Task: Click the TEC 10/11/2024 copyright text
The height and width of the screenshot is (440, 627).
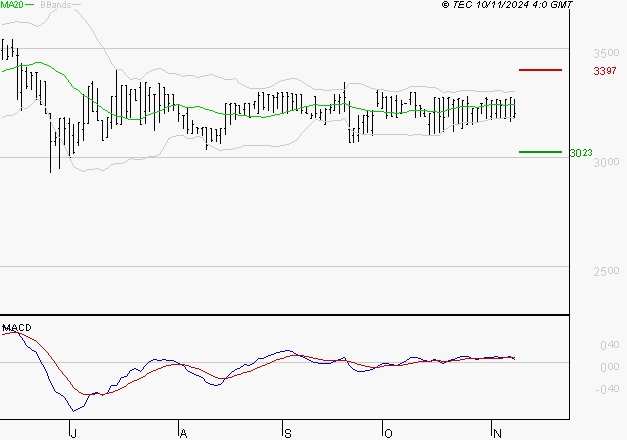Action: [x=507, y=5]
